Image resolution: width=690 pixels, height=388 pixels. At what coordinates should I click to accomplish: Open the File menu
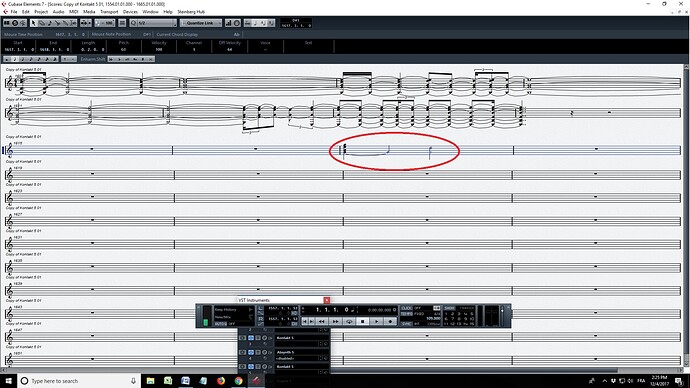[x=14, y=12]
